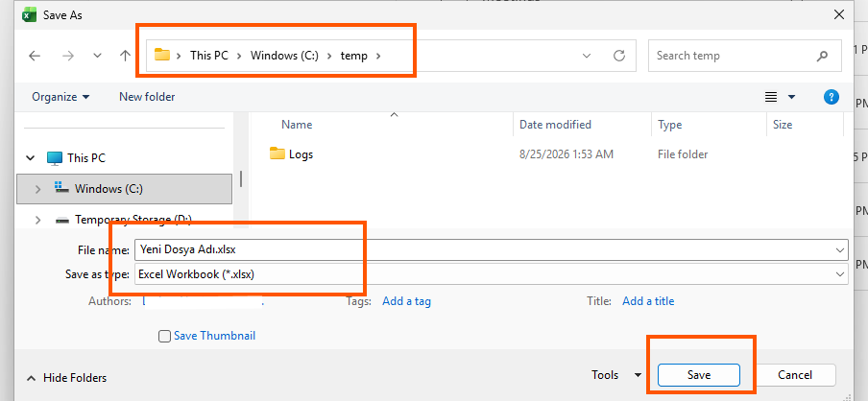Viewport: 868px width, 401px height.
Task: Select Temporary Storage (D:) drive
Action: pos(133,220)
